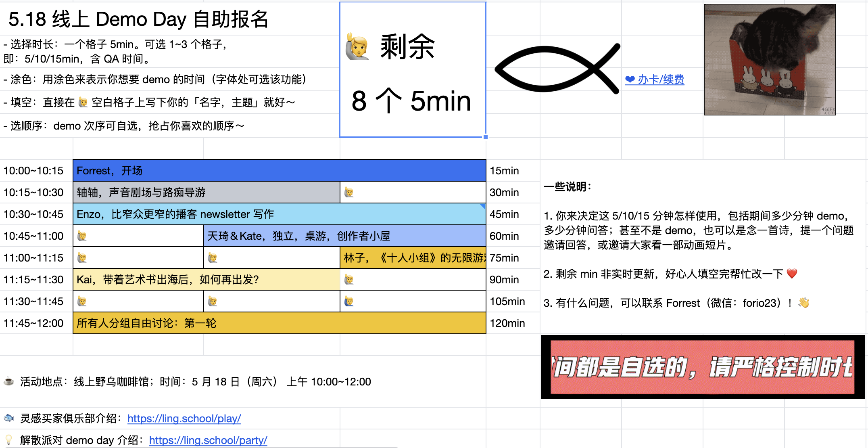This screenshot has width=868, height=448.
Task: Click the cat in box GIF image
Action: click(x=770, y=60)
